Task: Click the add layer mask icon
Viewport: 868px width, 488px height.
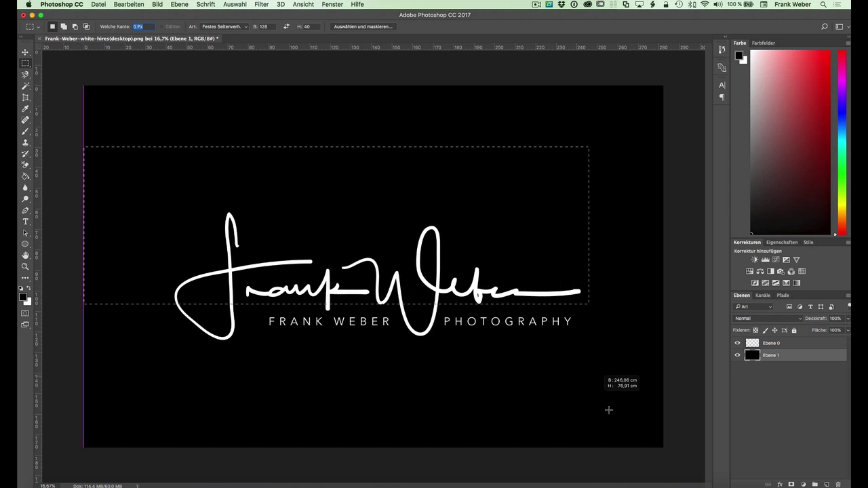Action: pos(791,484)
